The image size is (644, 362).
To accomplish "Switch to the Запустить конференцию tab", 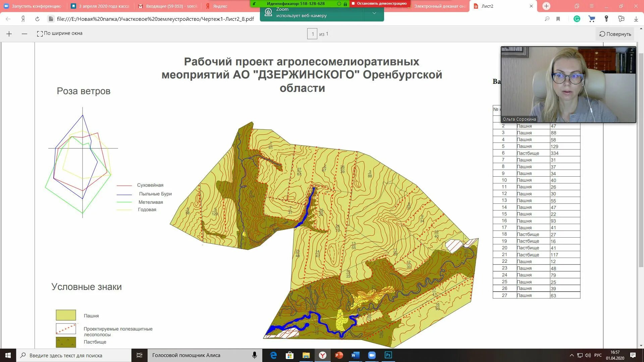I will pyautogui.click(x=33, y=6).
